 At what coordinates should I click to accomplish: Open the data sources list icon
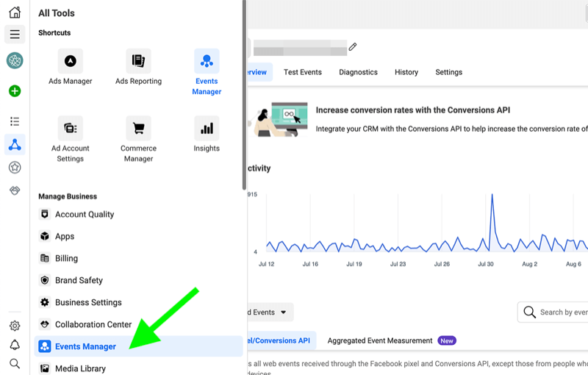coord(15,121)
